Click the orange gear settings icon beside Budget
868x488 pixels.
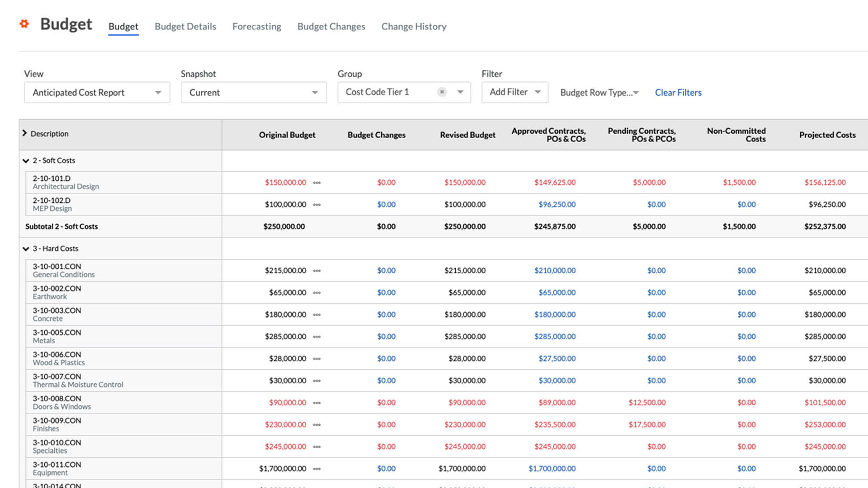tap(24, 24)
